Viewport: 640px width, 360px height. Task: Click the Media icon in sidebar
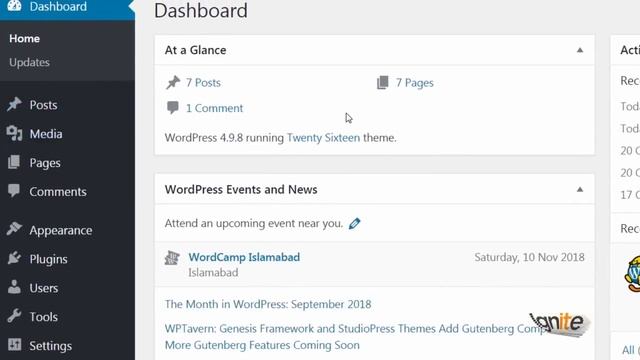[x=14, y=133]
